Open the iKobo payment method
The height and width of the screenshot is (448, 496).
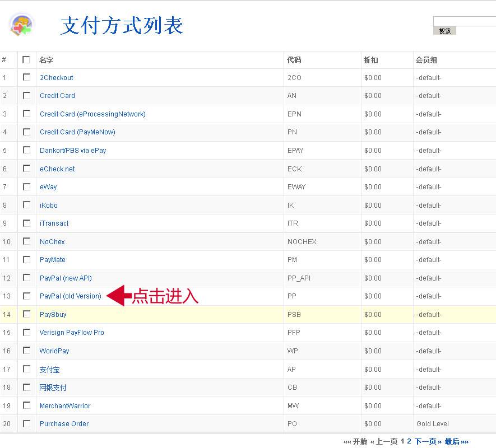[48, 205]
